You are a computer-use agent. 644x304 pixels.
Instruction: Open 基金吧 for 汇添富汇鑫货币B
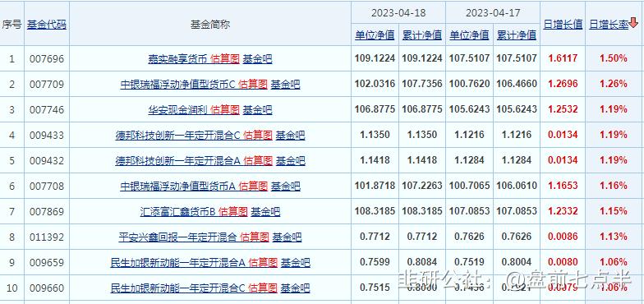coord(266,212)
